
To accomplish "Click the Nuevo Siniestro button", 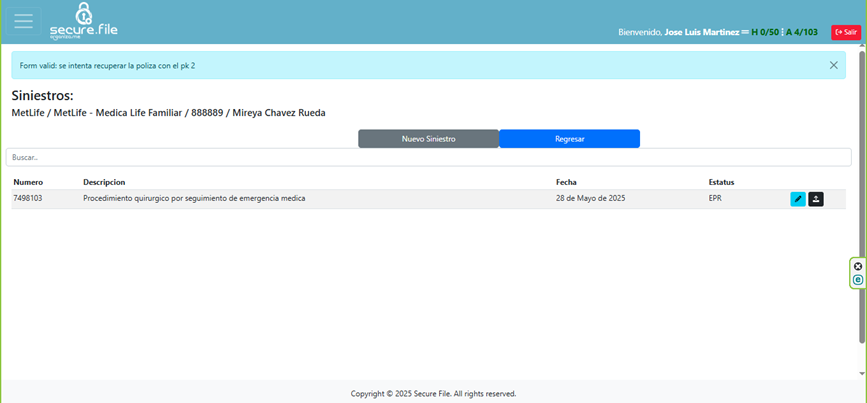I will coord(428,139).
